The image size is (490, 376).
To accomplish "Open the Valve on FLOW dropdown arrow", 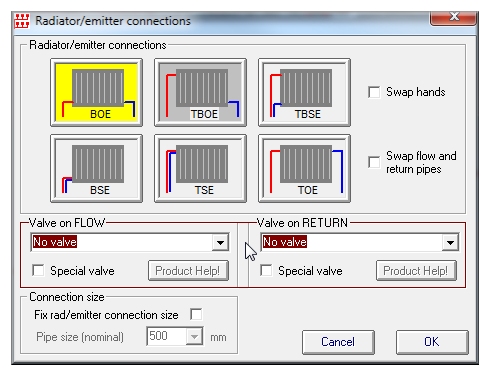I will pyautogui.click(x=220, y=242).
